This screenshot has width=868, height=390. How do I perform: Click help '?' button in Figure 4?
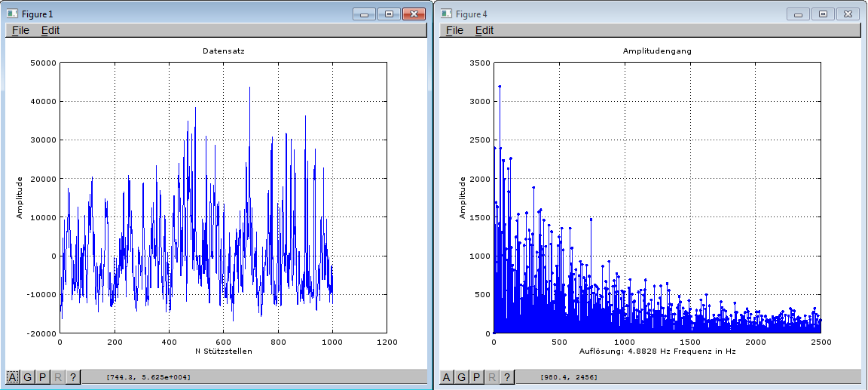coord(507,377)
